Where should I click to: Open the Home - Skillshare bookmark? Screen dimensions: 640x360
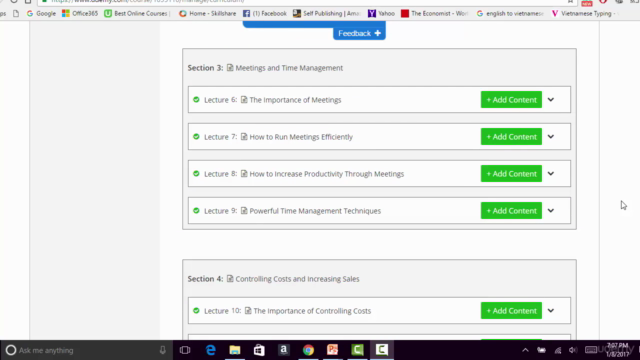point(208,13)
